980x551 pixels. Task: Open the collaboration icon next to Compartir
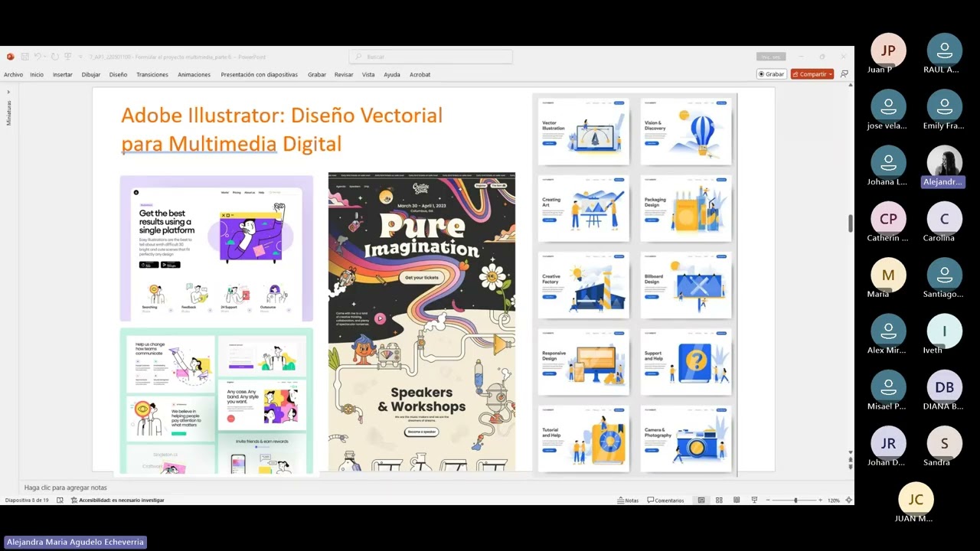coord(844,74)
